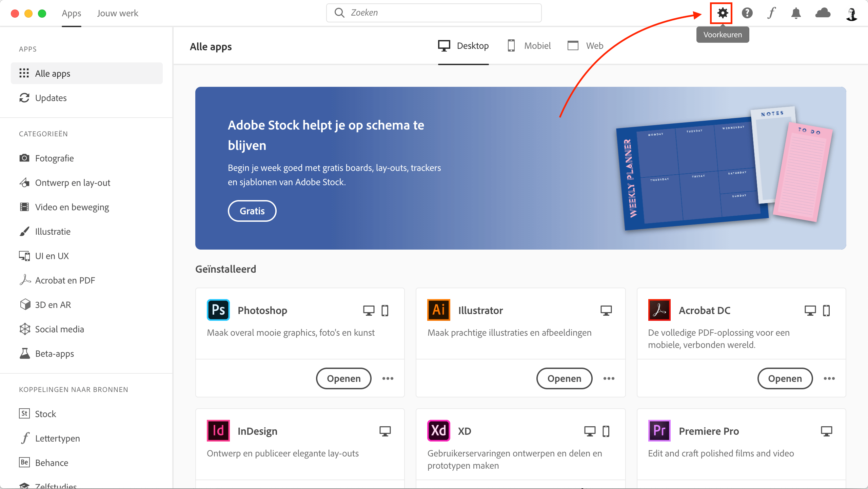Click Premiere Pro desktop availability icon
Viewport: 868px width, 489px height.
click(827, 431)
